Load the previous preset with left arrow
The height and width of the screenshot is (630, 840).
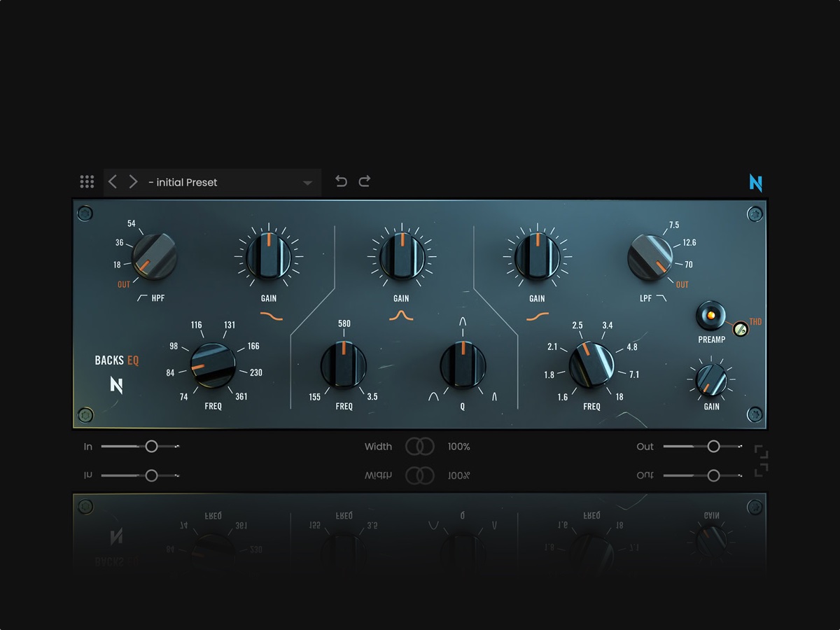tap(113, 181)
